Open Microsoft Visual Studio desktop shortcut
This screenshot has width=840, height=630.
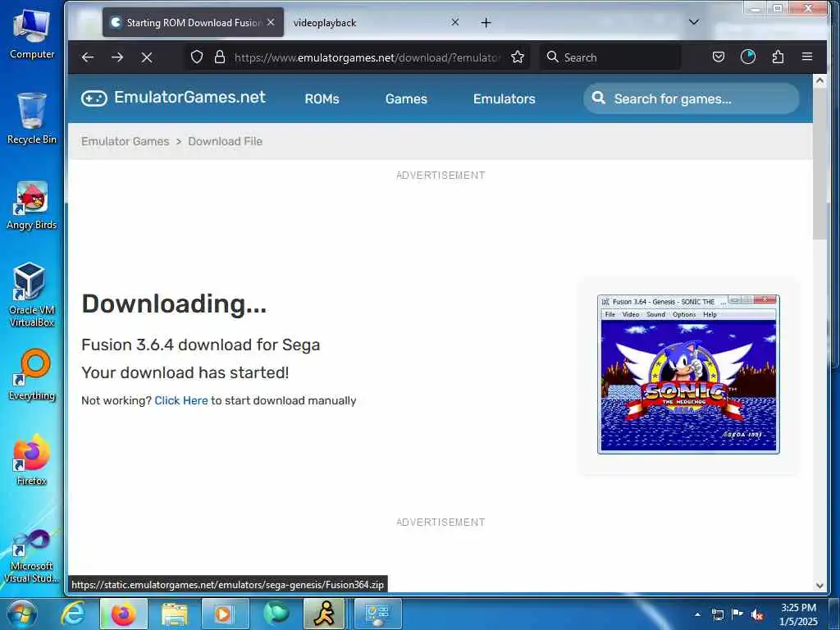point(32,556)
